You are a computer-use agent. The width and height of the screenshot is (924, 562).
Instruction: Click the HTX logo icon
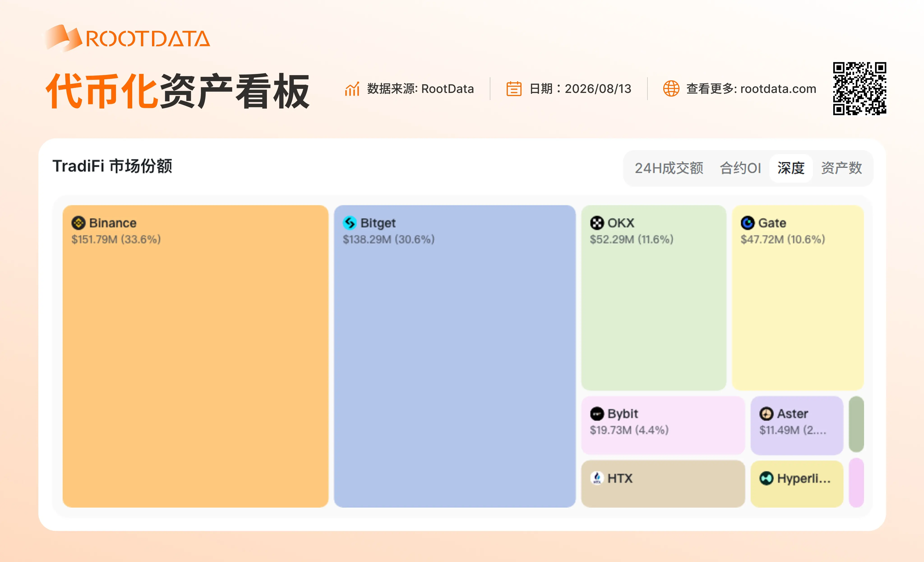point(597,478)
